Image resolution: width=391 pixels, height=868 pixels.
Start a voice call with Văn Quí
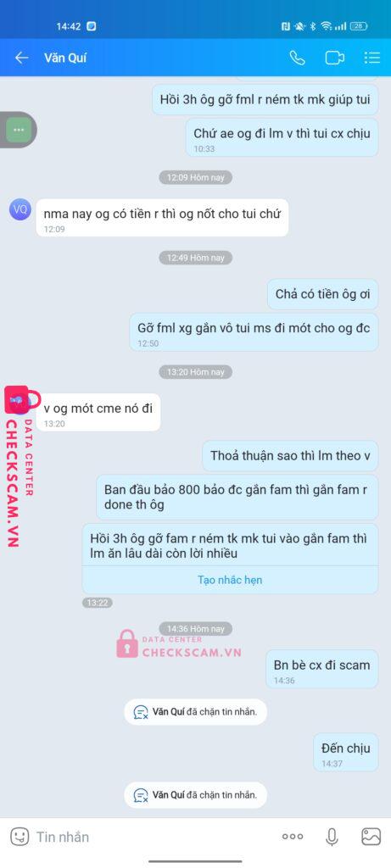(x=298, y=58)
